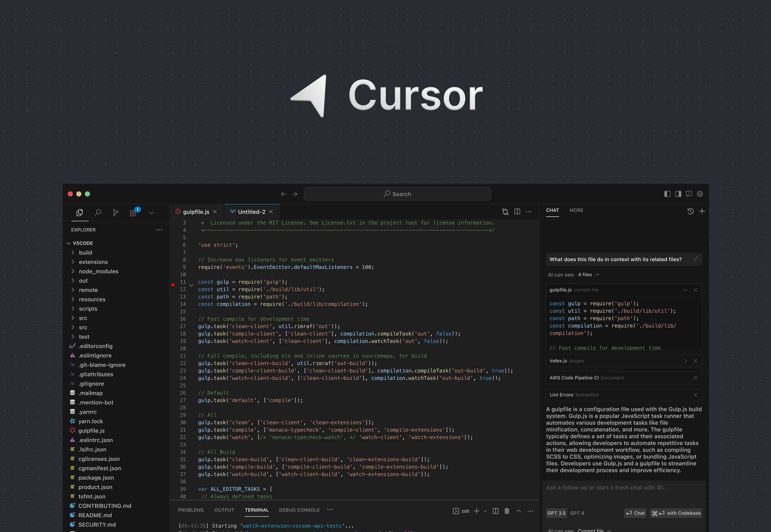Remove index.js from AI context
This screenshot has height=532, width=771.
coord(695,361)
